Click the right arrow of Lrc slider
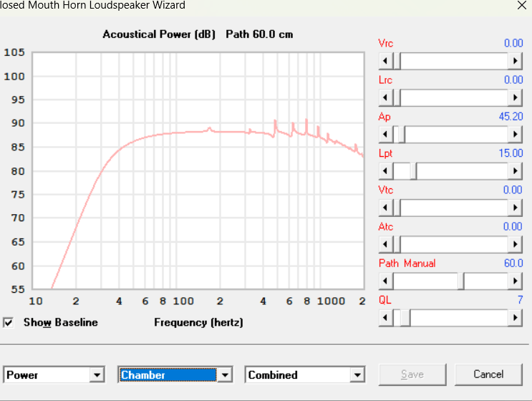Viewport: 532px width, 401px height. click(x=515, y=97)
